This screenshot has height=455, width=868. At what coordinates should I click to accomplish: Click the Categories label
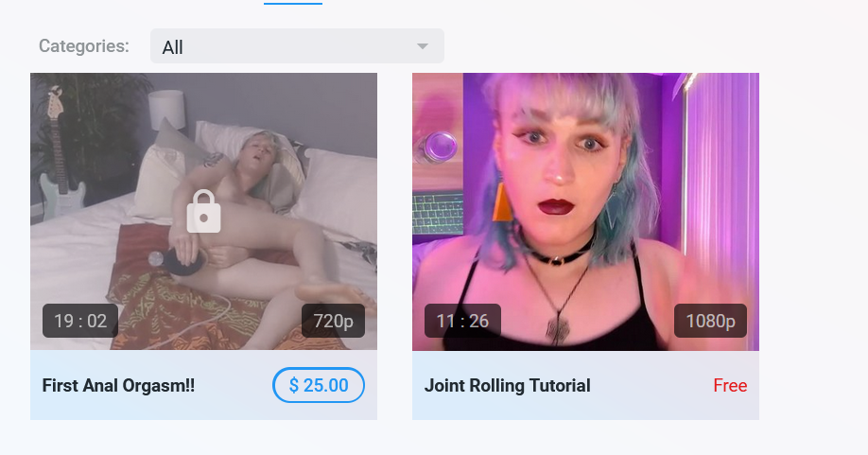coord(83,46)
